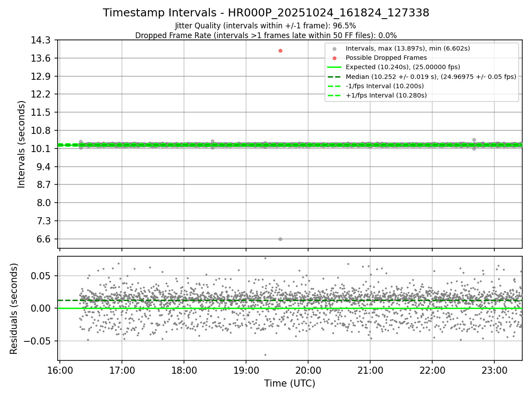
Task: Click legend entry Possible Dropped Frames
Action: point(386,58)
